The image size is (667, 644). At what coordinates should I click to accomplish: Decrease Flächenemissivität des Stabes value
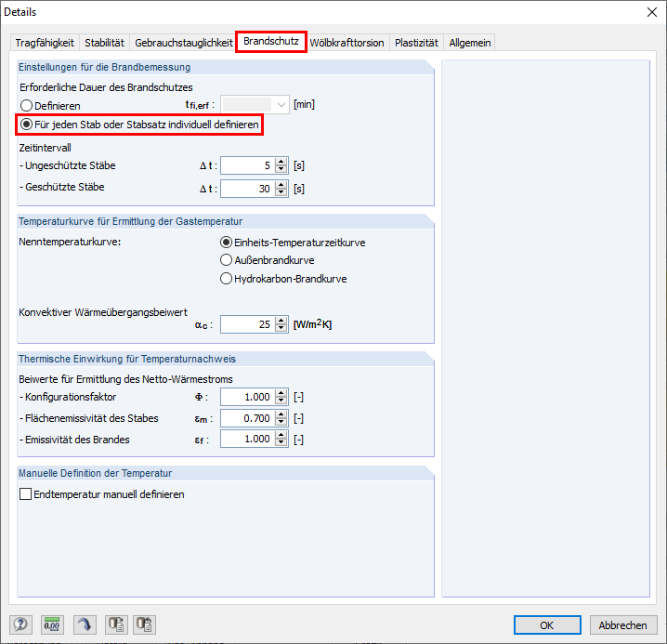[281, 422]
